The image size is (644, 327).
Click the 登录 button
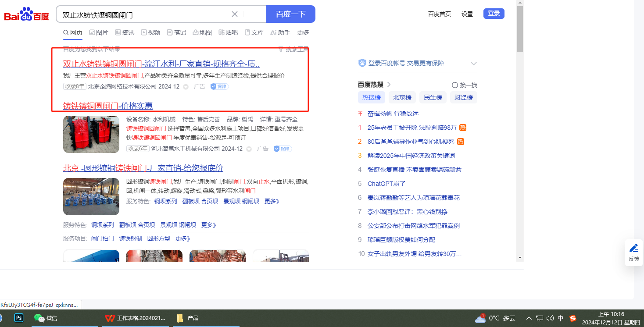[x=494, y=14]
